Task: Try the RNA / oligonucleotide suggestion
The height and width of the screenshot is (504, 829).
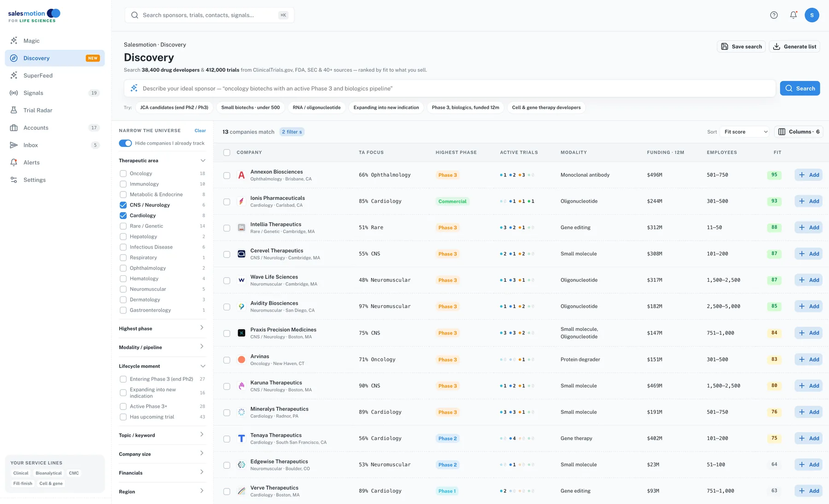Action: pyautogui.click(x=317, y=108)
